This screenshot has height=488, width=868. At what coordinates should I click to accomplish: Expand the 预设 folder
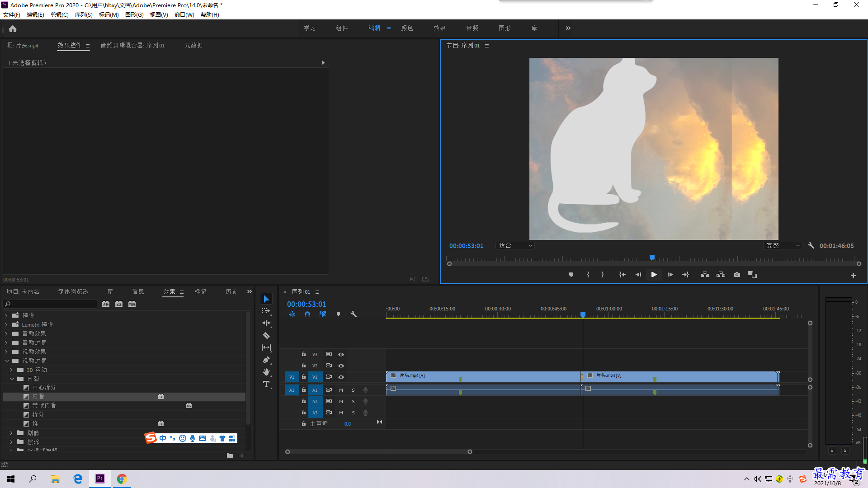[6, 315]
